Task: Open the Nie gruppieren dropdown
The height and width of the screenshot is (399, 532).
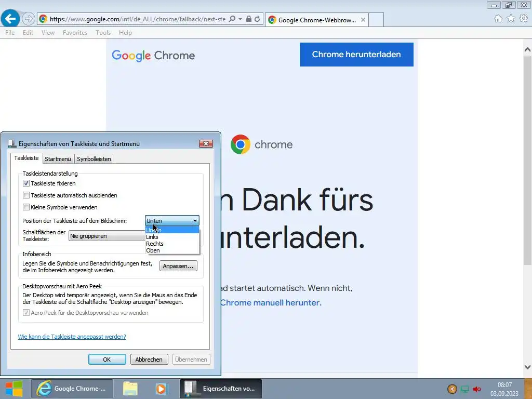Action: tap(107, 236)
